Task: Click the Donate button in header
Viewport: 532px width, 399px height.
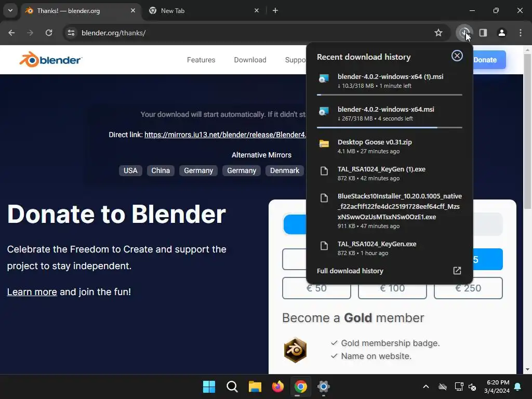Action: [x=489, y=60]
